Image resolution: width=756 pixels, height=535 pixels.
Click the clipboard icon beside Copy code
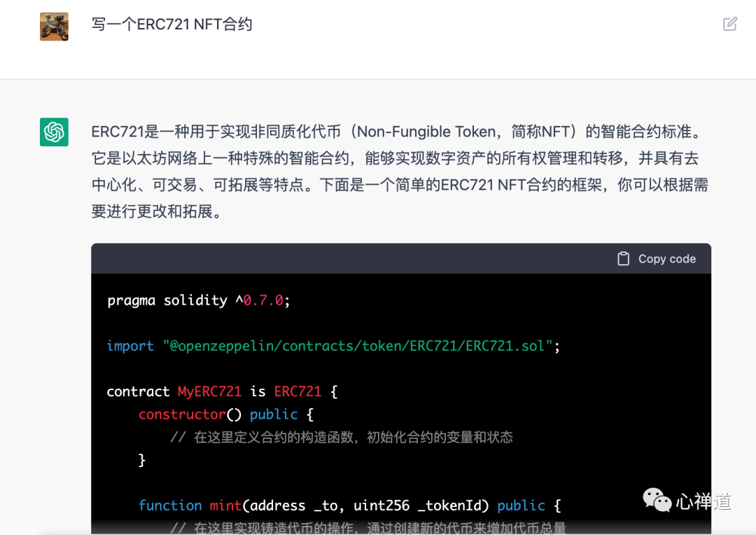pos(624,258)
